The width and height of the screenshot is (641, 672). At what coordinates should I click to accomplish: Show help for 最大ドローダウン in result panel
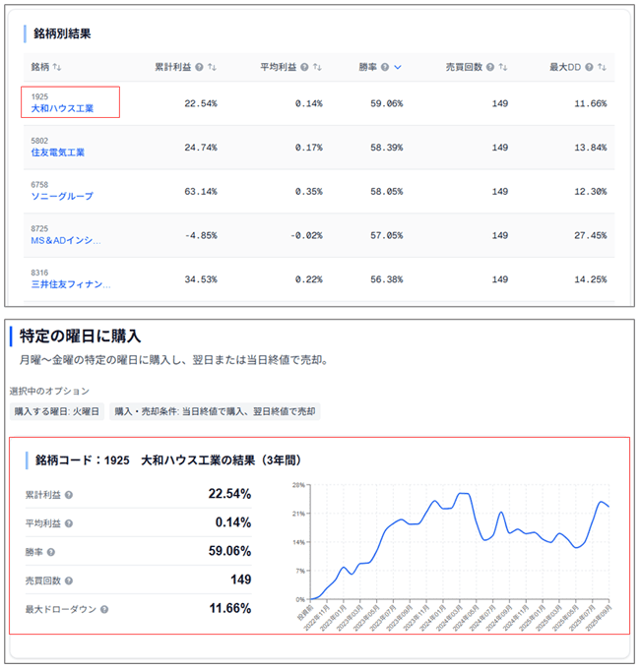tap(104, 609)
